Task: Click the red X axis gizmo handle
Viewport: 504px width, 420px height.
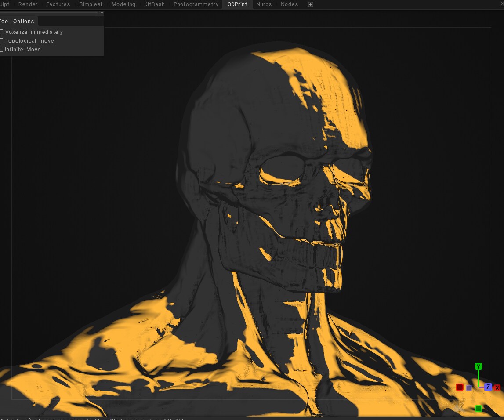Action: point(497,387)
